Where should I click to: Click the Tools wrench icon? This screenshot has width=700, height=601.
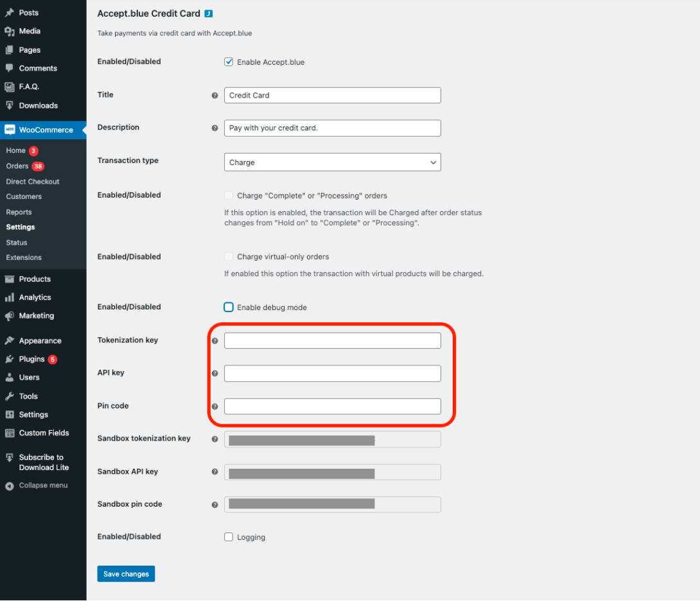[10, 396]
